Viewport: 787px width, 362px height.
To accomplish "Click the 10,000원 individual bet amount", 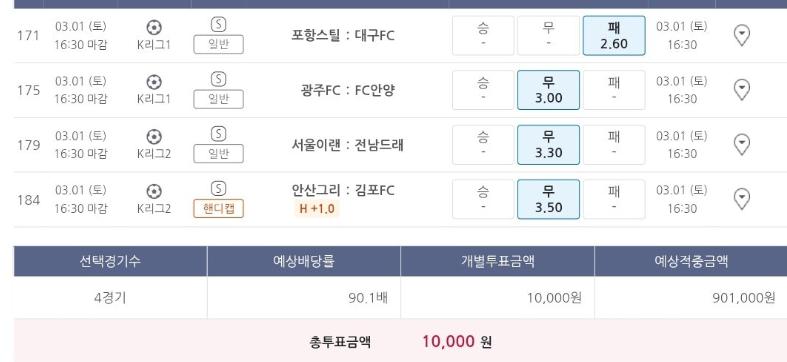I will [x=554, y=298].
